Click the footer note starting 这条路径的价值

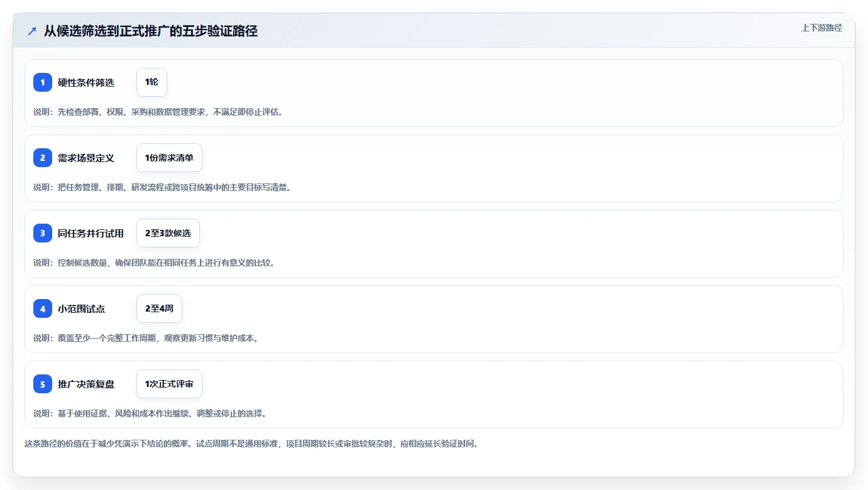[252, 444]
